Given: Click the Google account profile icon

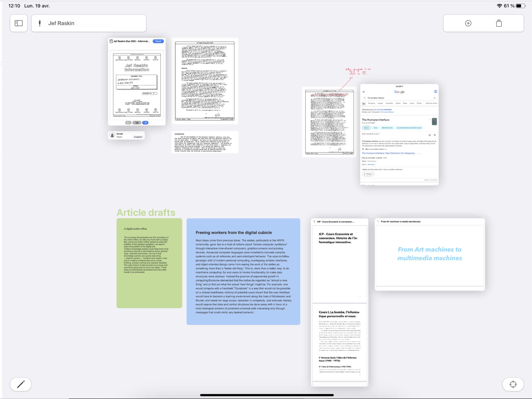Looking at the screenshot, I should (x=435, y=92).
